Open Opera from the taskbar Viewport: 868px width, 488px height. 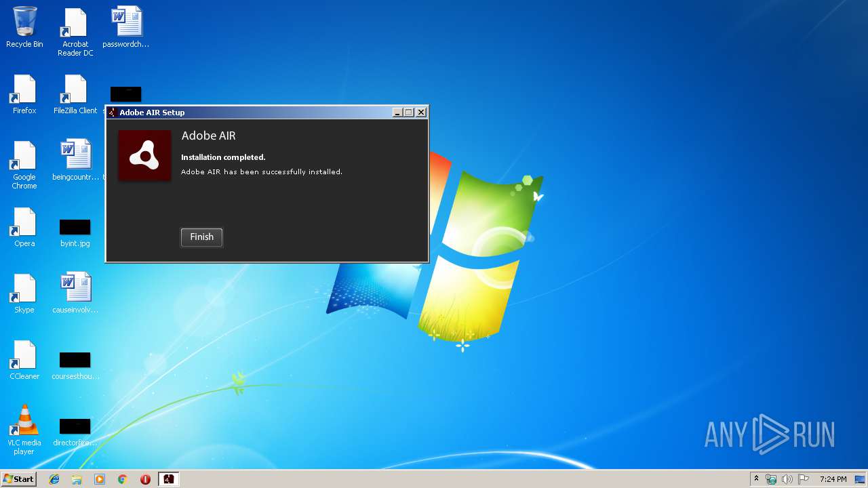tap(145, 479)
